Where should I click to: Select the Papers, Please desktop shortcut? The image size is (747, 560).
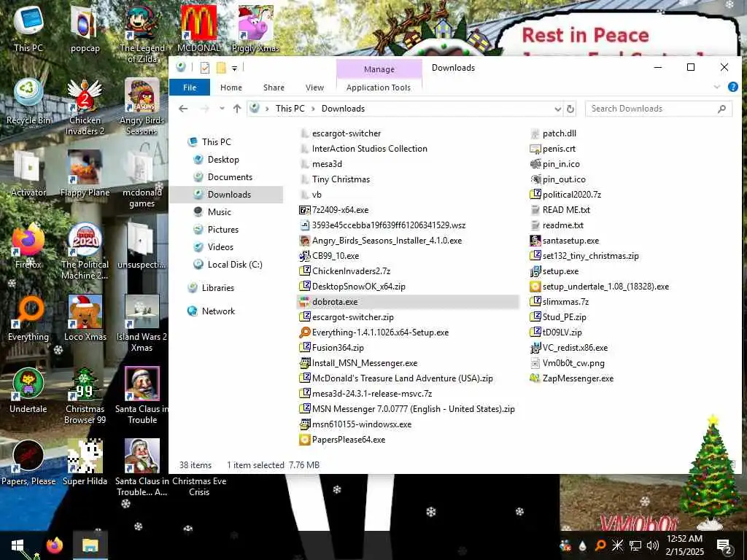pyautogui.click(x=28, y=463)
